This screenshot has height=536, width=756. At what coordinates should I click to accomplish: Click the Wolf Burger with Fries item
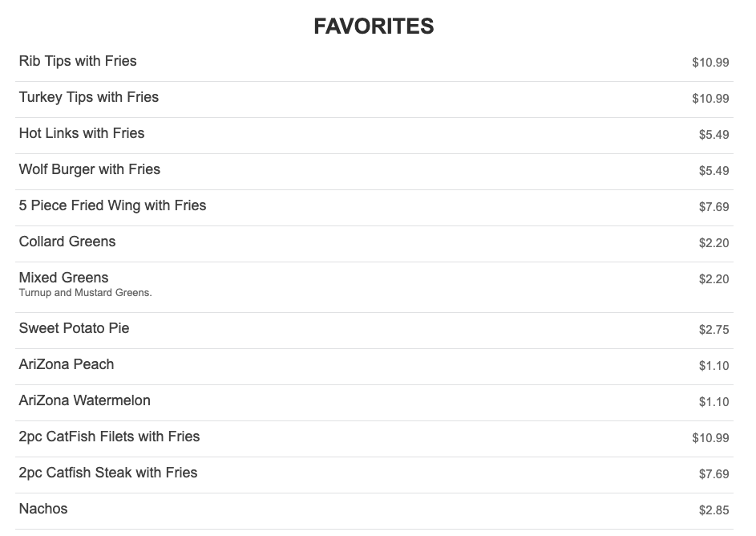(90, 169)
